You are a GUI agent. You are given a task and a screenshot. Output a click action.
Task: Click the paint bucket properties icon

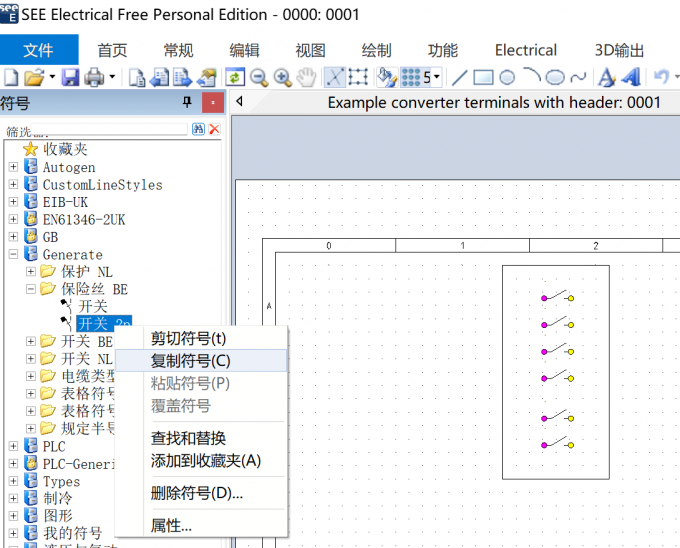pos(386,78)
